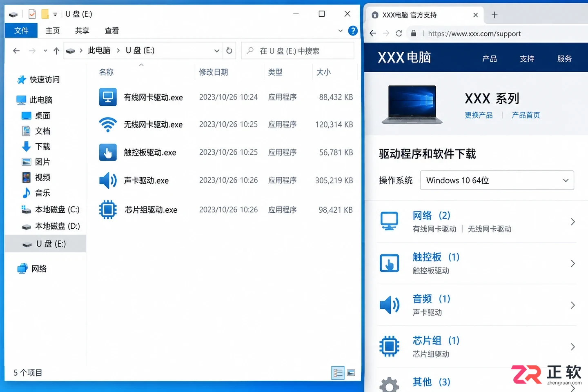
Task: Reload the browser support page
Action: click(x=399, y=33)
